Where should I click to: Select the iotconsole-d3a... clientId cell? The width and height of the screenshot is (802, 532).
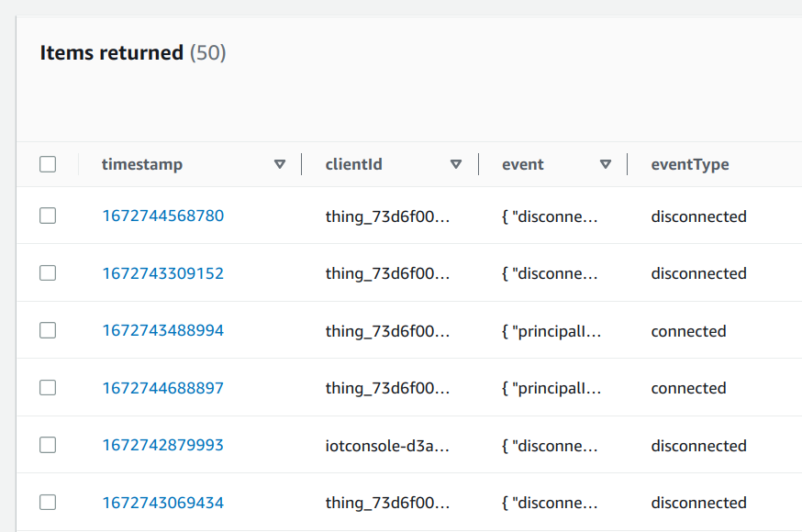tap(387, 446)
